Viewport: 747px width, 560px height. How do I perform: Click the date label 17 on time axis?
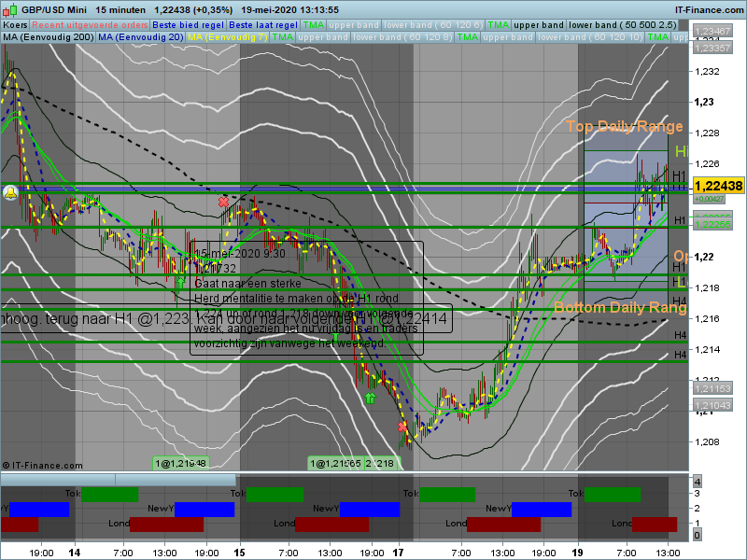398,553
